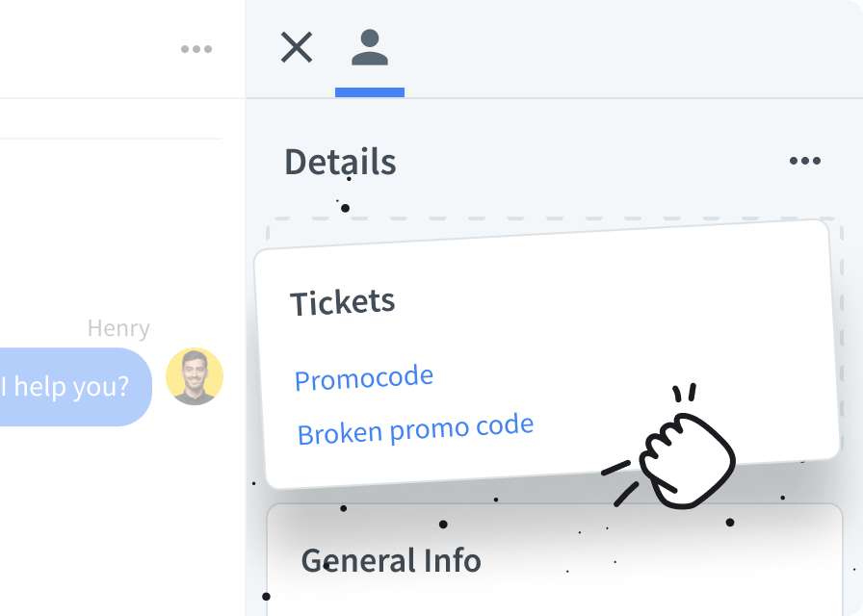
Task: Select the customer profile tab icon
Action: (369, 47)
